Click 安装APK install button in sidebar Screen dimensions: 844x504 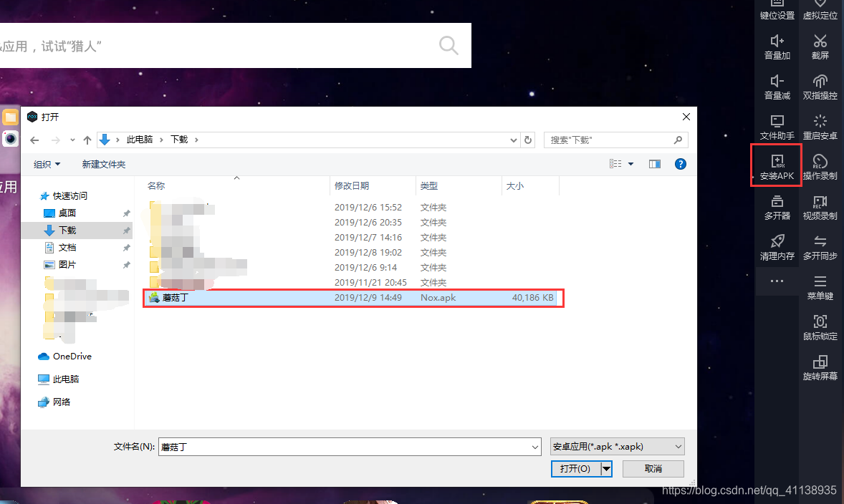click(x=777, y=168)
